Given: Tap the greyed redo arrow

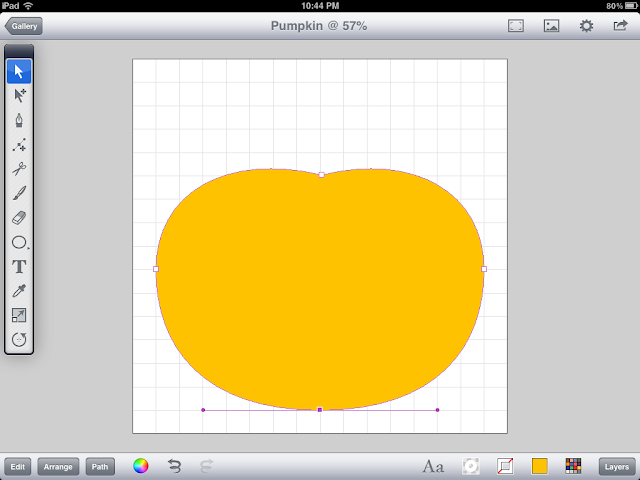Looking at the screenshot, I should 207,466.
